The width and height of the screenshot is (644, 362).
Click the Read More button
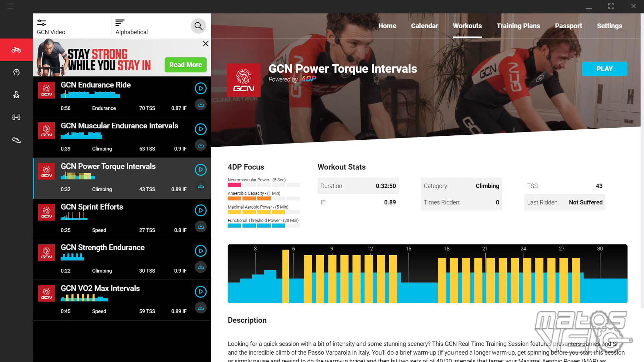[x=185, y=65]
